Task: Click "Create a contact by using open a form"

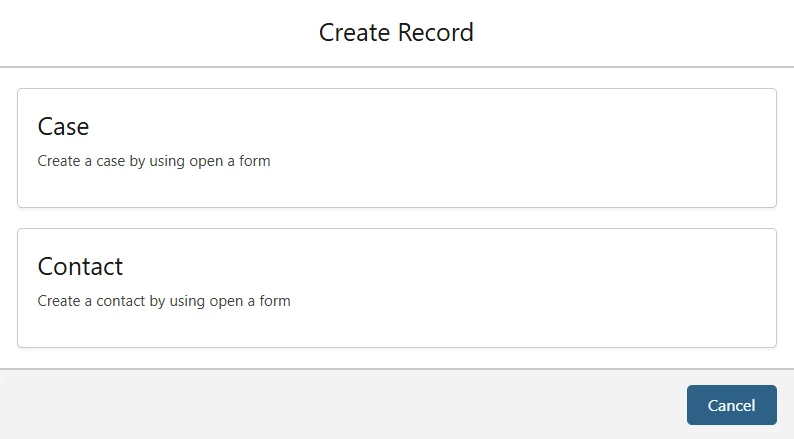Action: click(164, 300)
